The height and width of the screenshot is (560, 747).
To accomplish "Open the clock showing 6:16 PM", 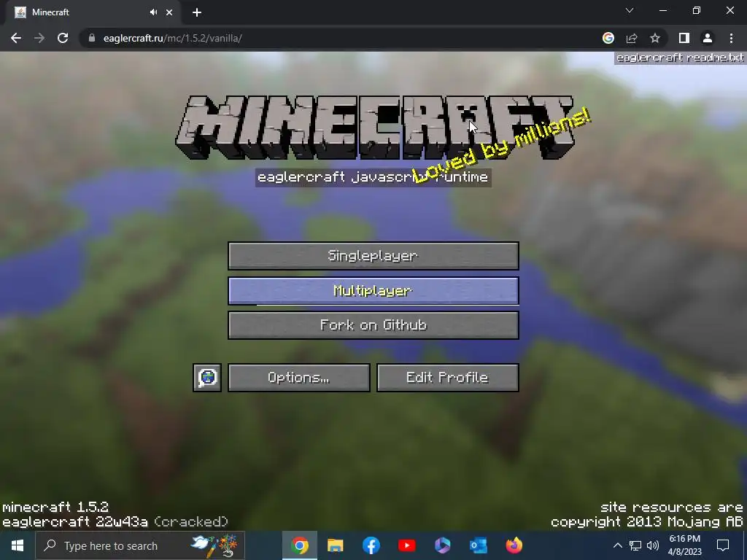I will [x=684, y=545].
